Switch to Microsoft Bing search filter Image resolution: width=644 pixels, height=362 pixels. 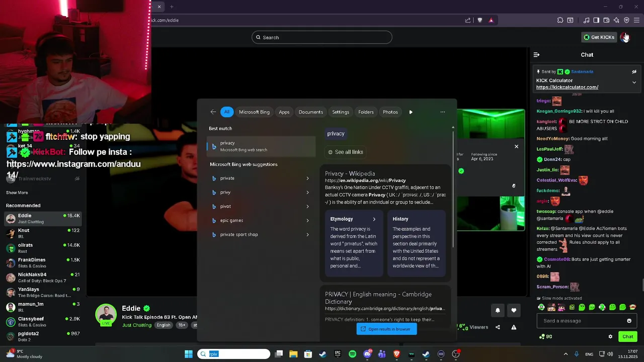point(254,112)
